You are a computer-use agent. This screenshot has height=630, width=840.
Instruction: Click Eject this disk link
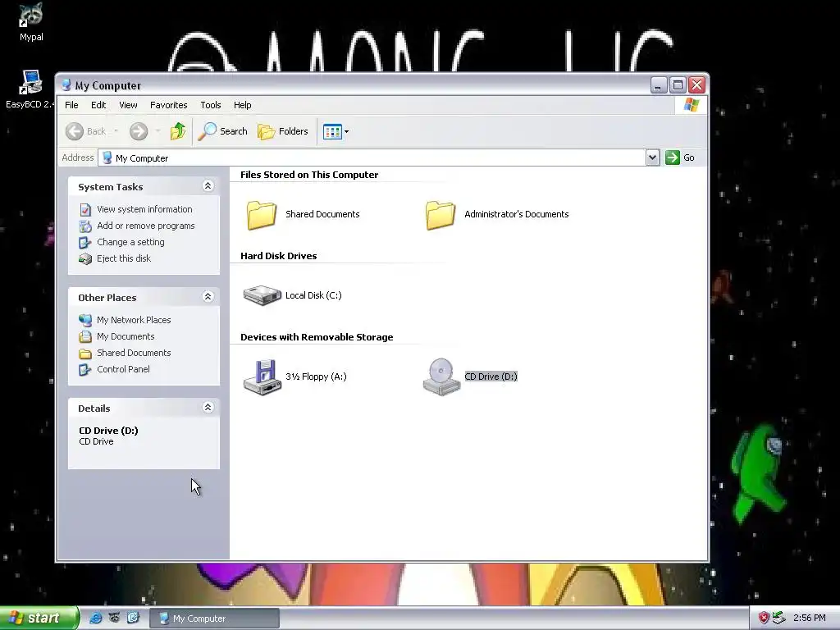pos(124,258)
